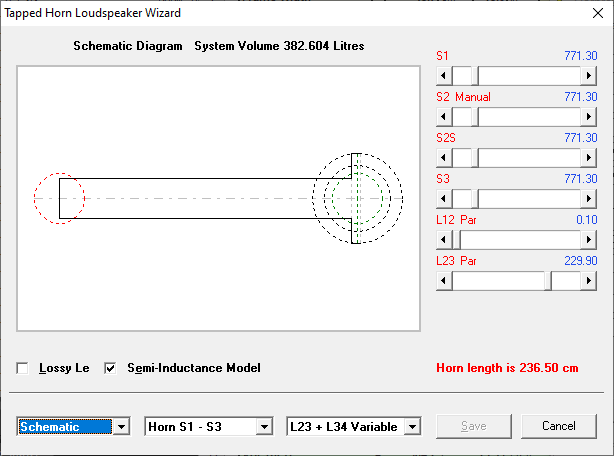Click the Horn length is 236.50 cm text
This screenshot has width=614, height=456.
(507, 368)
